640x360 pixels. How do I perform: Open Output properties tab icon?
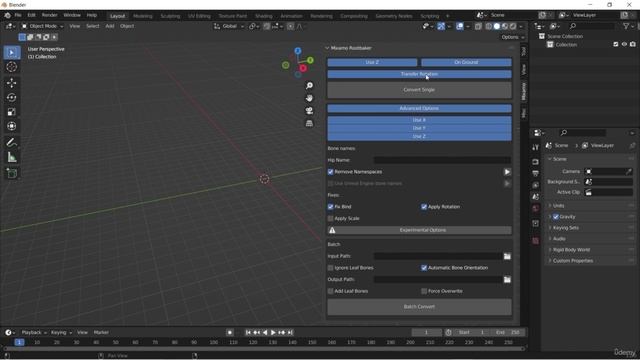[x=536, y=174]
